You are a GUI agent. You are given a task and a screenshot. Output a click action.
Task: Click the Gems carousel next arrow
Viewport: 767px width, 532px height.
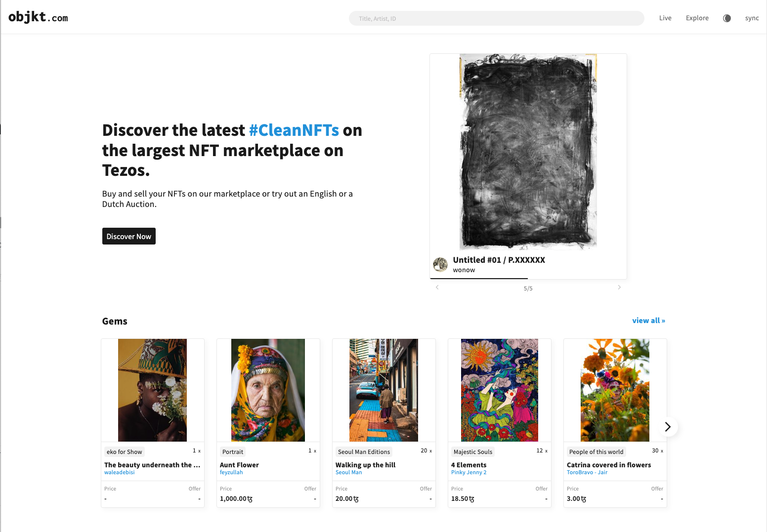(x=668, y=427)
